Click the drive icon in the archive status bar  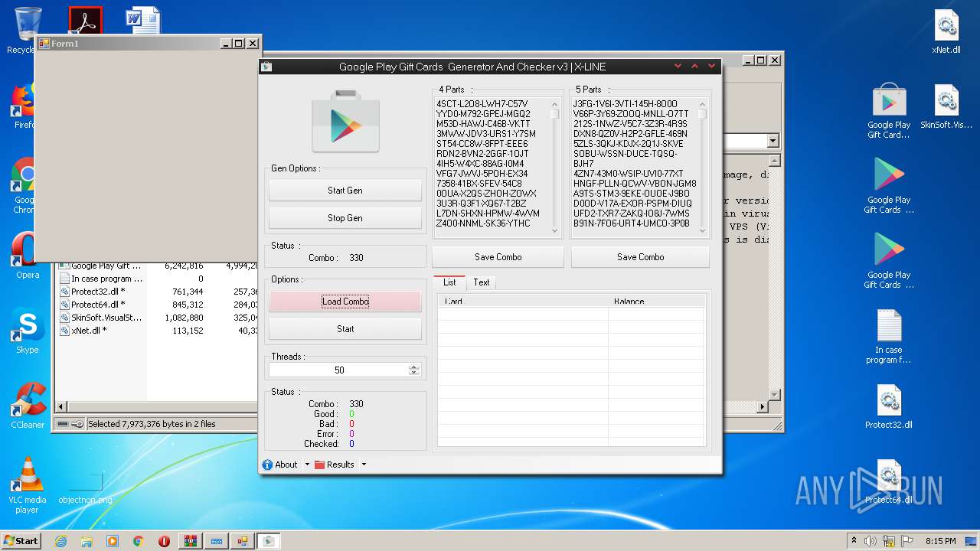pos(63,424)
